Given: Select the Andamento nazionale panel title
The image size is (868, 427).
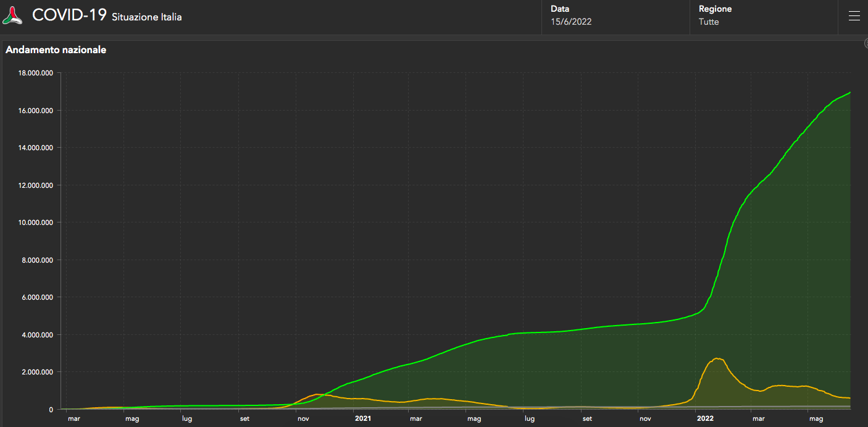Looking at the screenshot, I should click(56, 50).
